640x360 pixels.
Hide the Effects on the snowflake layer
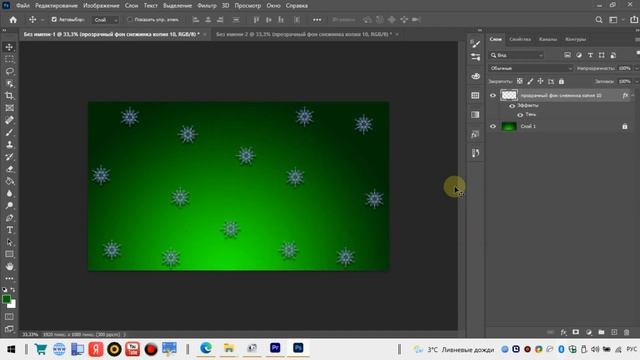(x=512, y=106)
